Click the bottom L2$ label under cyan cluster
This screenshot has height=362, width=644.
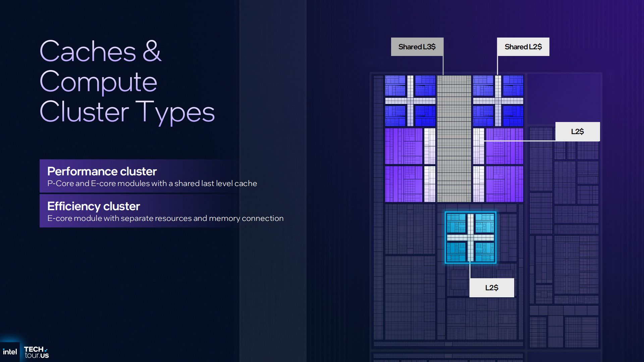(491, 288)
